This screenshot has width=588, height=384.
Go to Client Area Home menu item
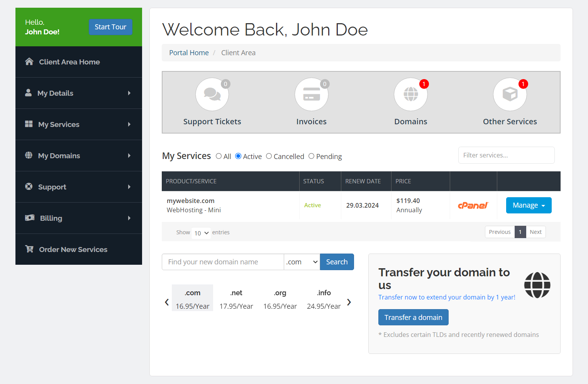(79, 62)
